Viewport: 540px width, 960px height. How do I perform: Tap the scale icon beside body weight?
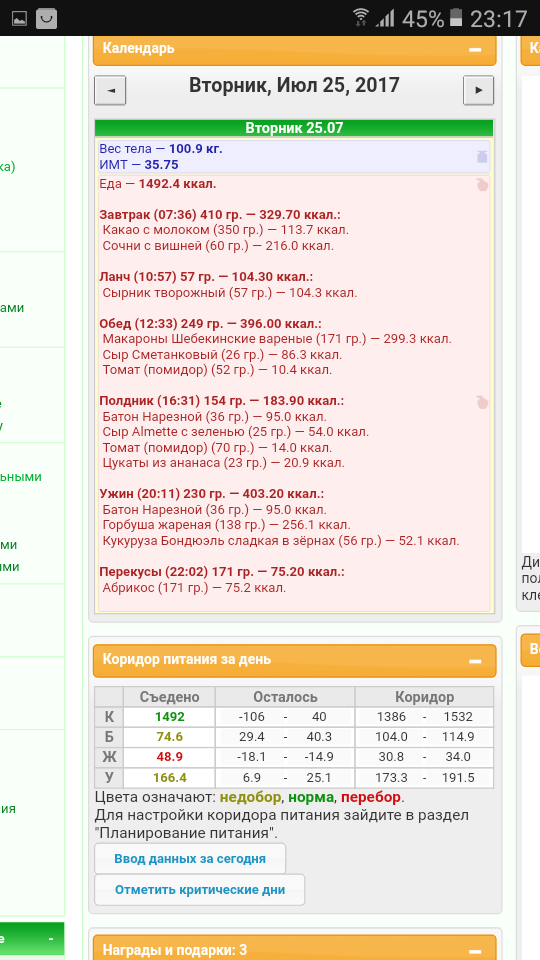(x=482, y=156)
